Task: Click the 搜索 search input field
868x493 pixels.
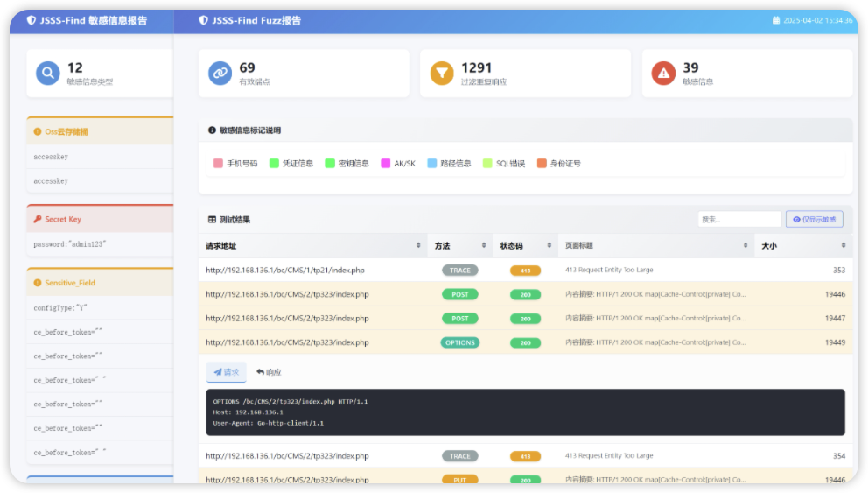Action: tap(738, 220)
